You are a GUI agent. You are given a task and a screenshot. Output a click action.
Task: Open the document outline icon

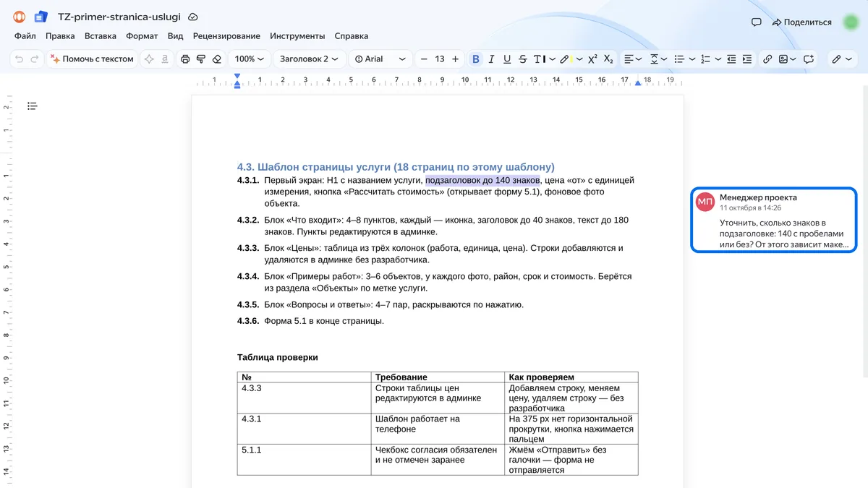tap(32, 106)
